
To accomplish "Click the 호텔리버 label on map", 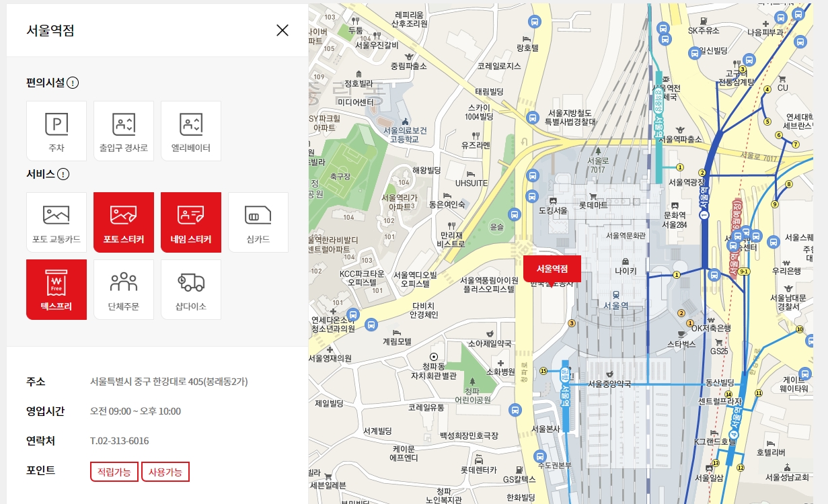I will (770, 452).
